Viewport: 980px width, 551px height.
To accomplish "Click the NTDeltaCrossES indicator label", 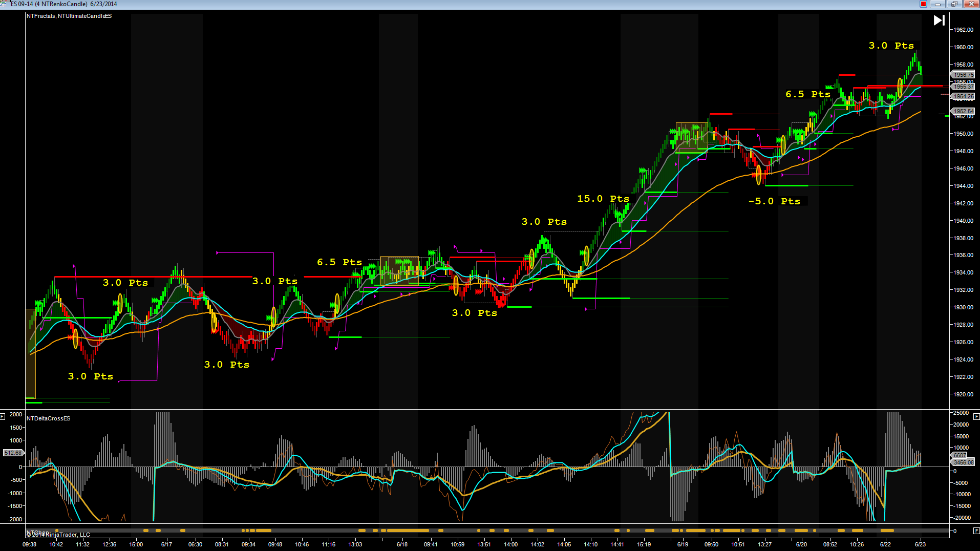I will [x=49, y=418].
